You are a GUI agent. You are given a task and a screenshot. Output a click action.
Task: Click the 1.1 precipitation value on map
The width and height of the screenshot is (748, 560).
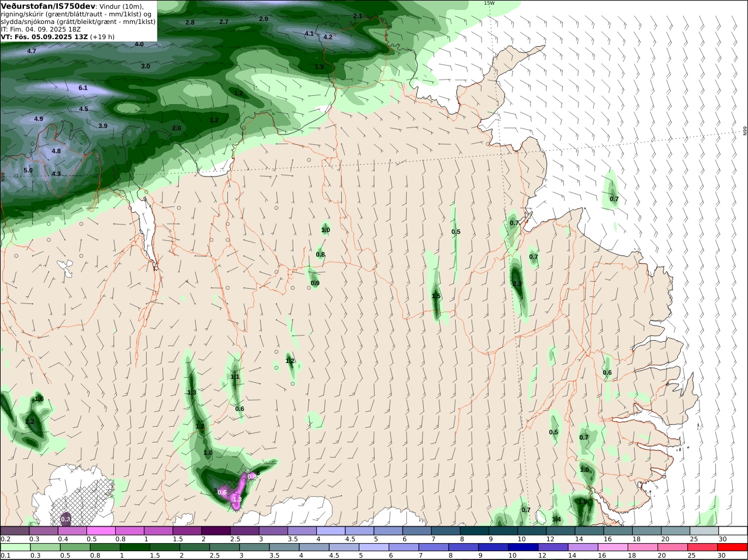[235, 377]
